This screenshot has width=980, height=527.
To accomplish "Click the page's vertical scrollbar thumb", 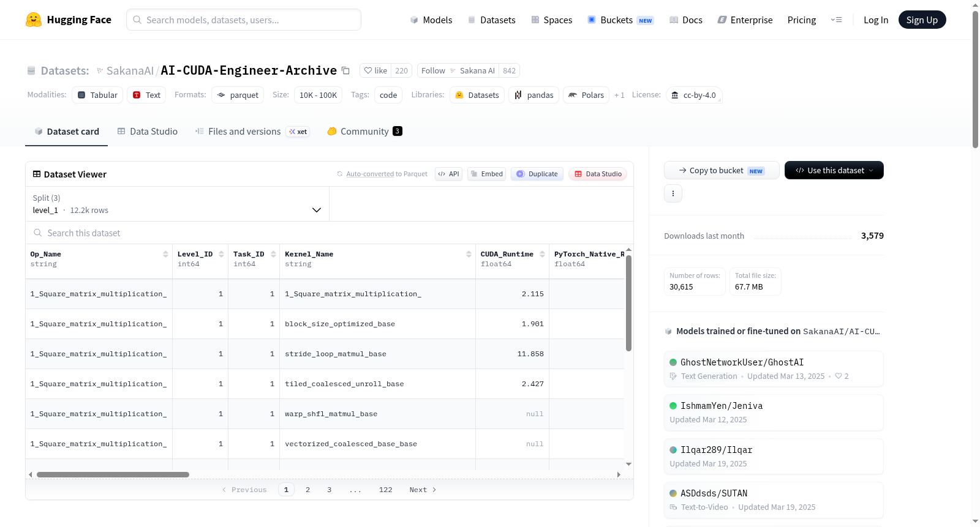I will coord(975,80).
